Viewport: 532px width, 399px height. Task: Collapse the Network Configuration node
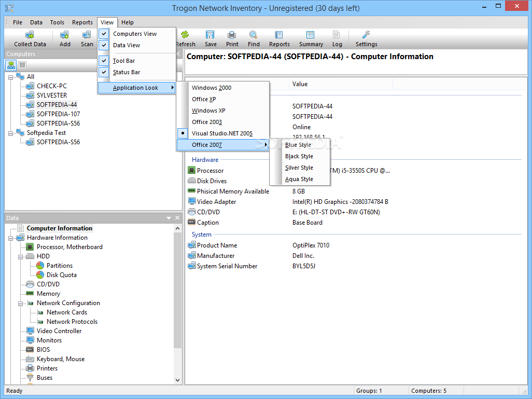(x=20, y=303)
